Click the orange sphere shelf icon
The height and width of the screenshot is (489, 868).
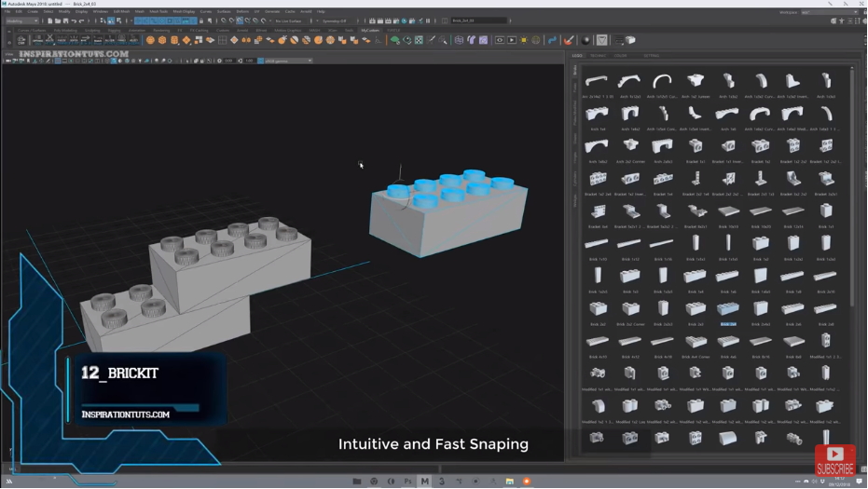(x=150, y=40)
